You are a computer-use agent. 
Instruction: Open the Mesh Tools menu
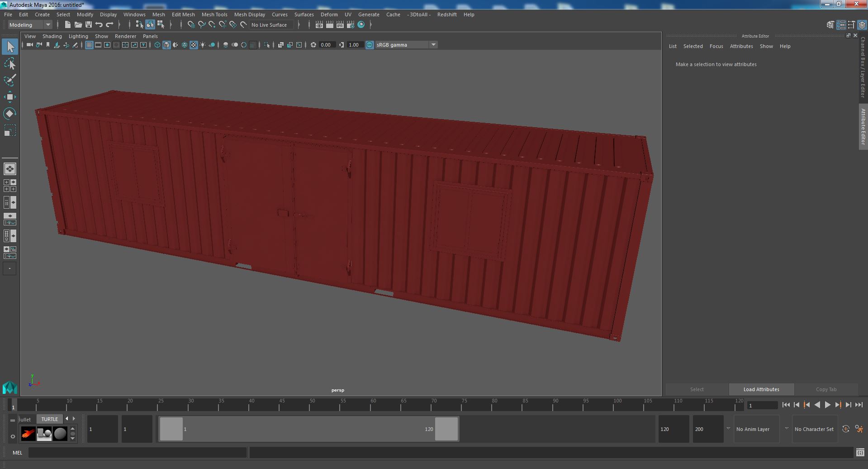214,14
